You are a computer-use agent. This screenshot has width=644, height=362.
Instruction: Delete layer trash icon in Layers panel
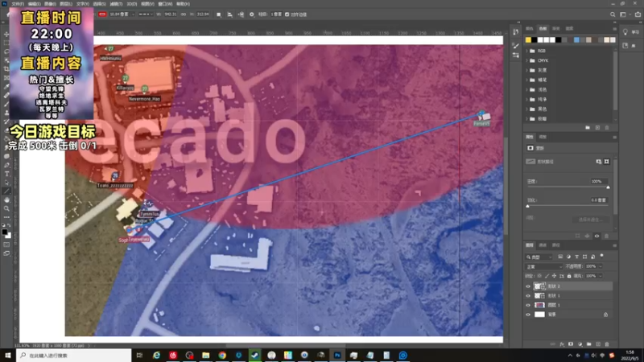coord(607,344)
